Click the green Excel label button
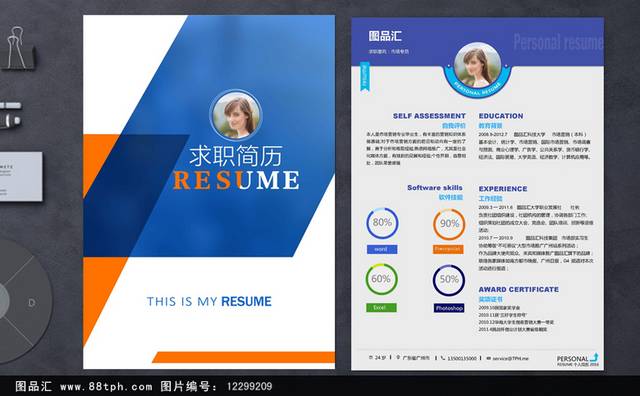The width and height of the screenshot is (640, 396). pyautogui.click(x=381, y=307)
